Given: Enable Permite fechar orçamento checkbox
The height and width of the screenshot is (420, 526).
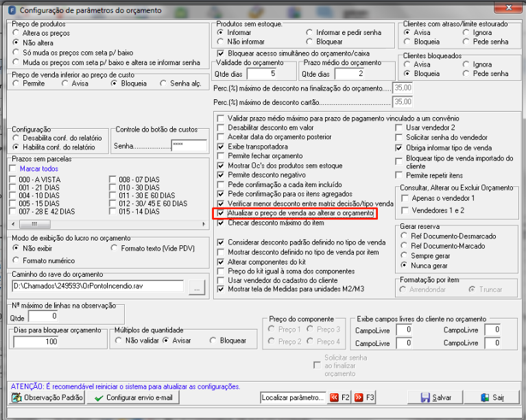Looking at the screenshot, I should 221,156.
